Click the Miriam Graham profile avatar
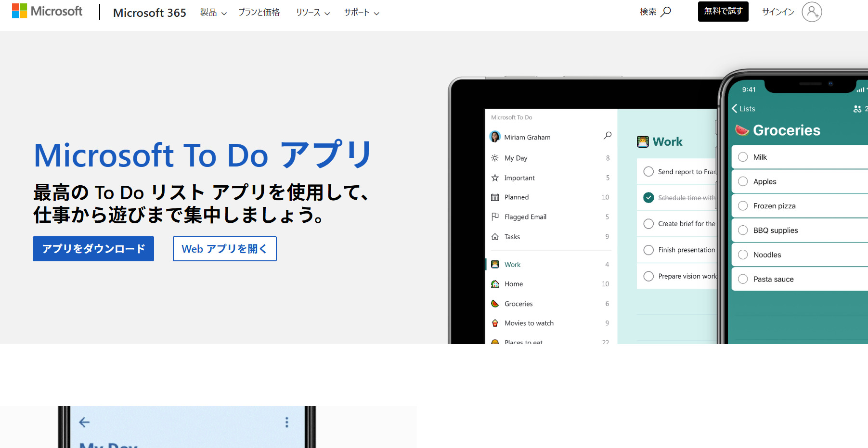Screen dimensions: 868x448 coord(495,137)
